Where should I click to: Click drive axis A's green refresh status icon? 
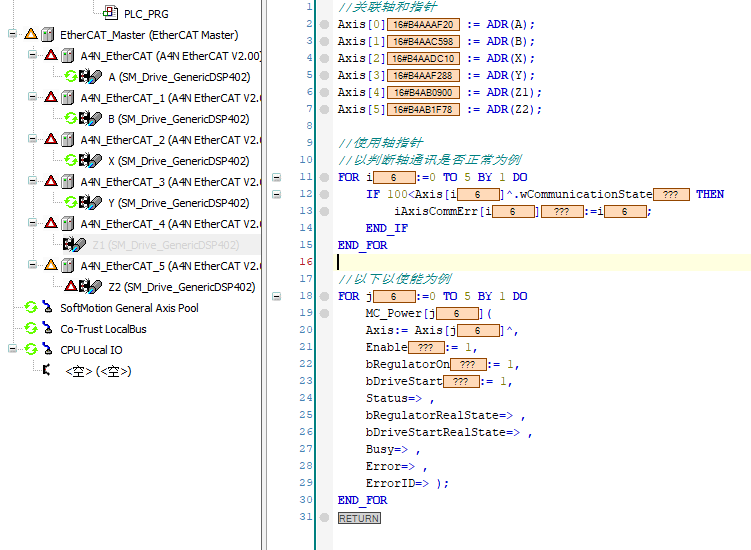point(70,76)
